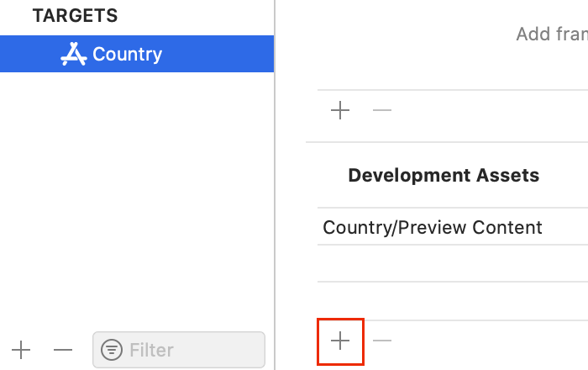Screen dimensions: 588x370
Task: Click the empty row below Country/Preview Content
Action: tap(453, 263)
